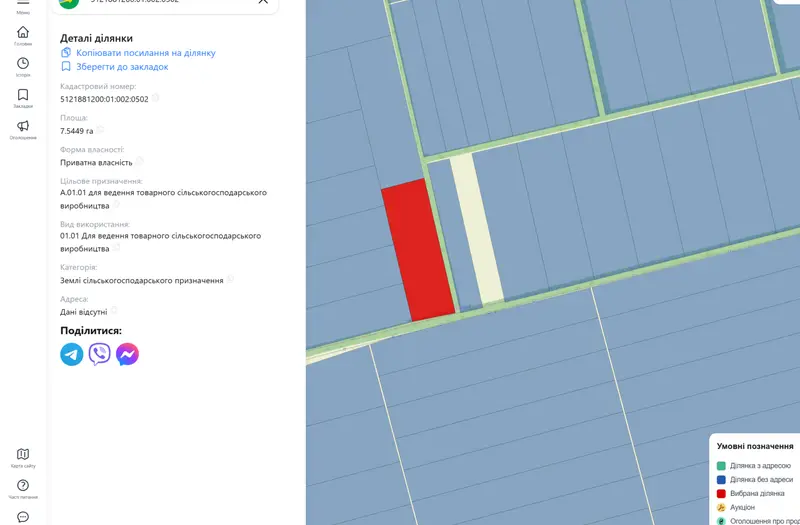Open the Історія clock icon
The image size is (800, 525).
tap(23, 63)
